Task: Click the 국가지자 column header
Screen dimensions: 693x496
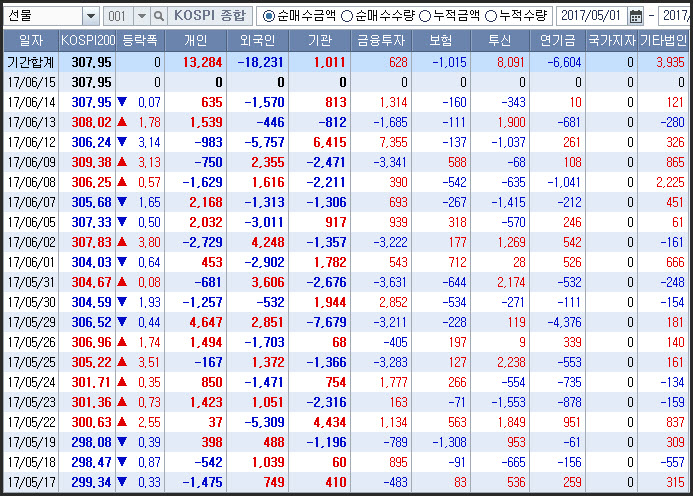Action: click(x=612, y=41)
